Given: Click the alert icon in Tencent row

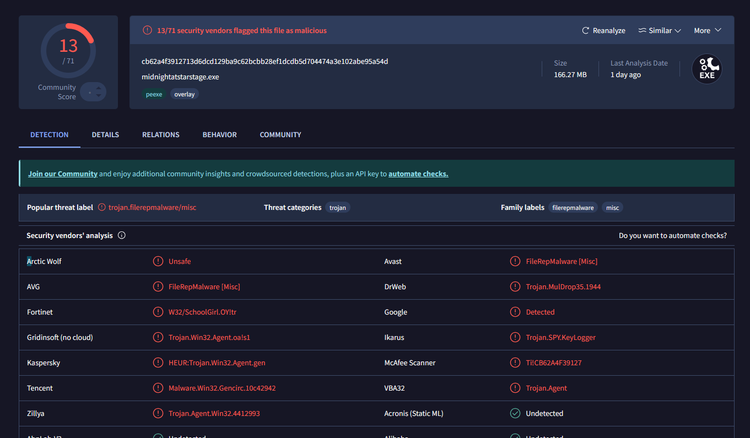Looking at the screenshot, I should (x=158, y=388).
